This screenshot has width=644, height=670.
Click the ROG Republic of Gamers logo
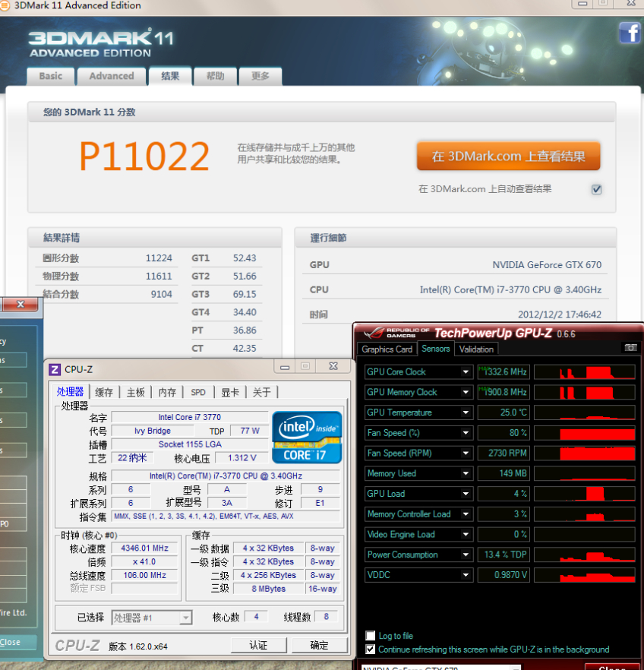pos(395,333)
